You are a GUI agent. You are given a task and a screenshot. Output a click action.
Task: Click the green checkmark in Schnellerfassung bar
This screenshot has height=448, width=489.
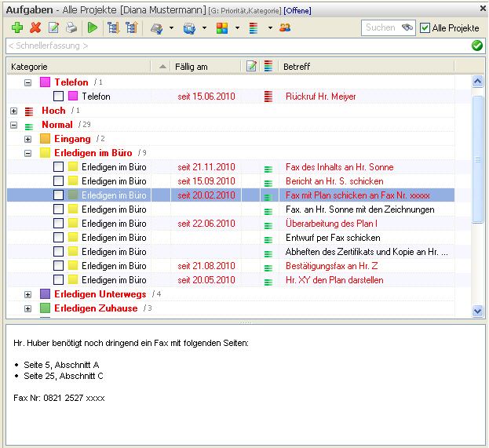pos(477,46)
